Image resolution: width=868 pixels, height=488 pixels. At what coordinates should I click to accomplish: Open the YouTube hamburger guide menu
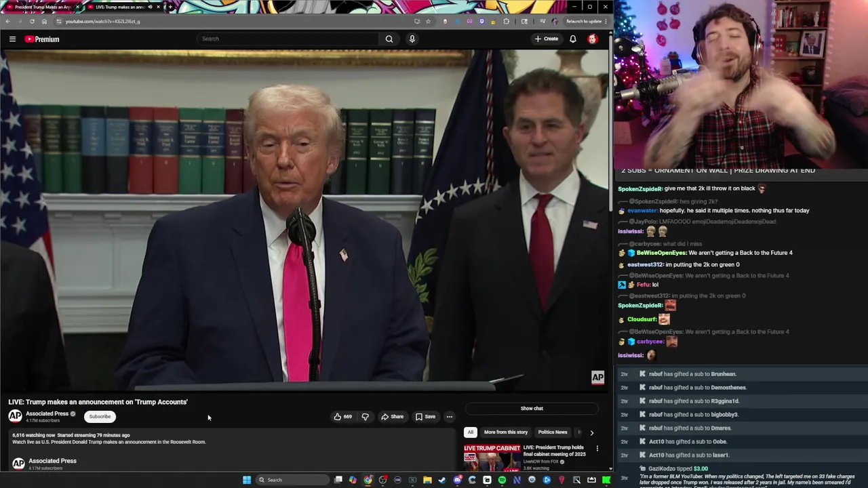point(12,39)
